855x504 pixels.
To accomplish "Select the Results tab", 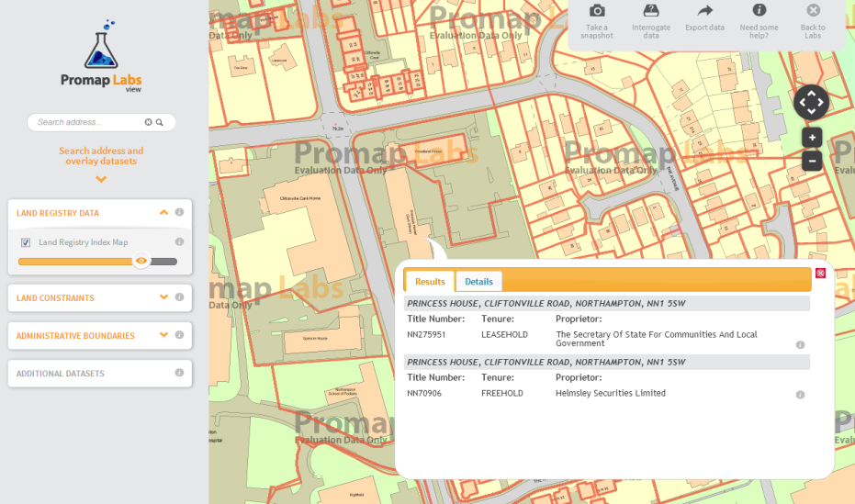I will pos(430,282).
